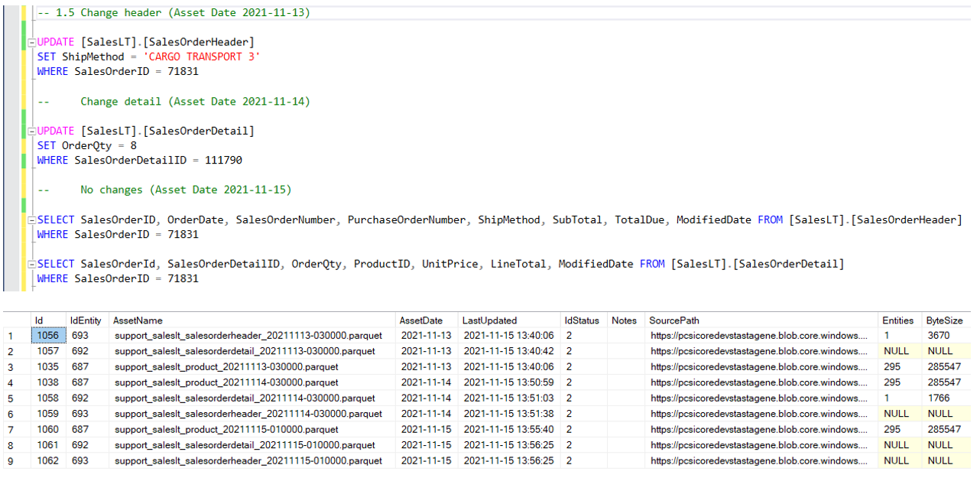
Task: Click the AssetName column header
Action: 138,320
